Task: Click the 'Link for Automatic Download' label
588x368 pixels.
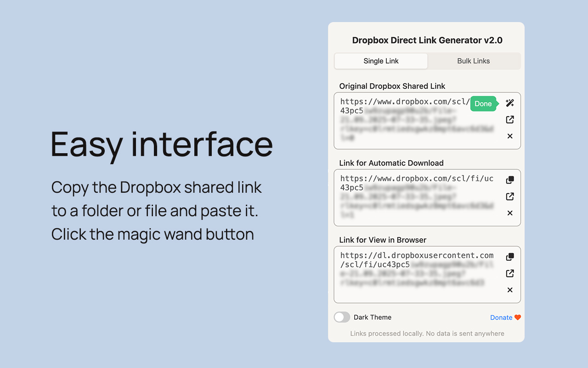Action: click(391, 163)
